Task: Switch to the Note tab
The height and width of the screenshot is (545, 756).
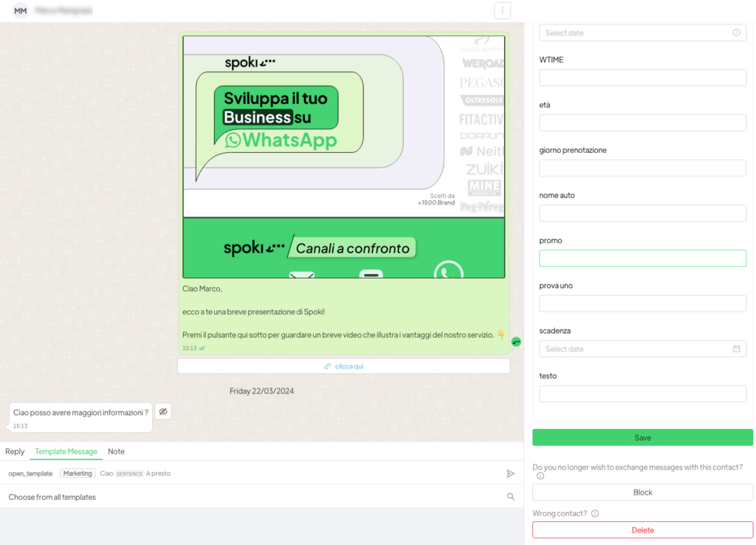Action: click(116, 451)
